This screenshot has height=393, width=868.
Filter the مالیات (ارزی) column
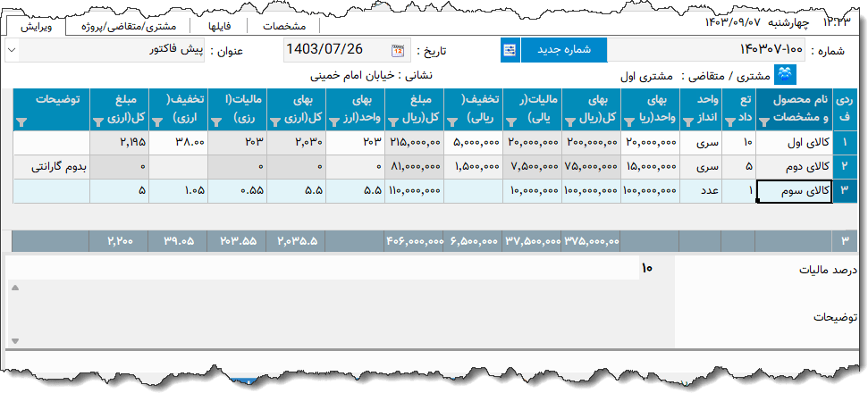pos(216,121)
